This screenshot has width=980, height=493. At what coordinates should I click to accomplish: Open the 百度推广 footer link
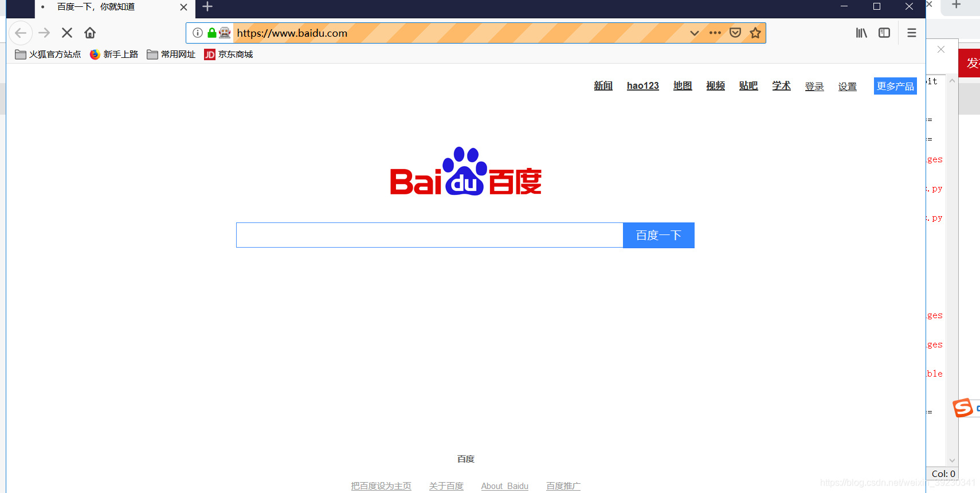pyautogui.click(x=563, y=486)
